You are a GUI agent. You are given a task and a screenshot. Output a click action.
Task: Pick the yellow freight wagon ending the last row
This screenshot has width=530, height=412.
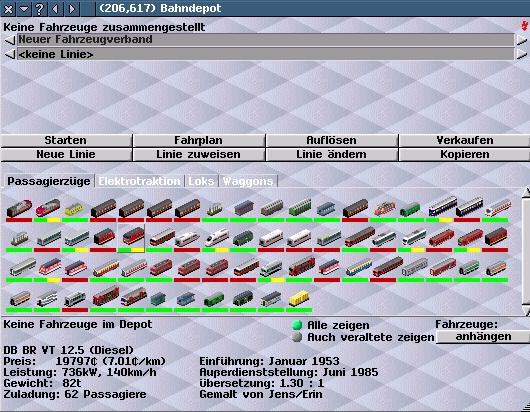299,298
